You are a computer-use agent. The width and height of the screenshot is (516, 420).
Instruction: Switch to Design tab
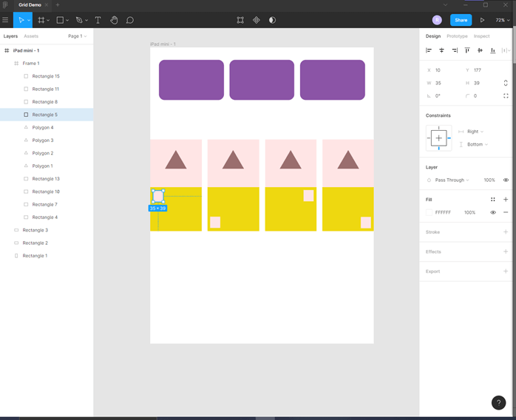(x=433, y=36)
